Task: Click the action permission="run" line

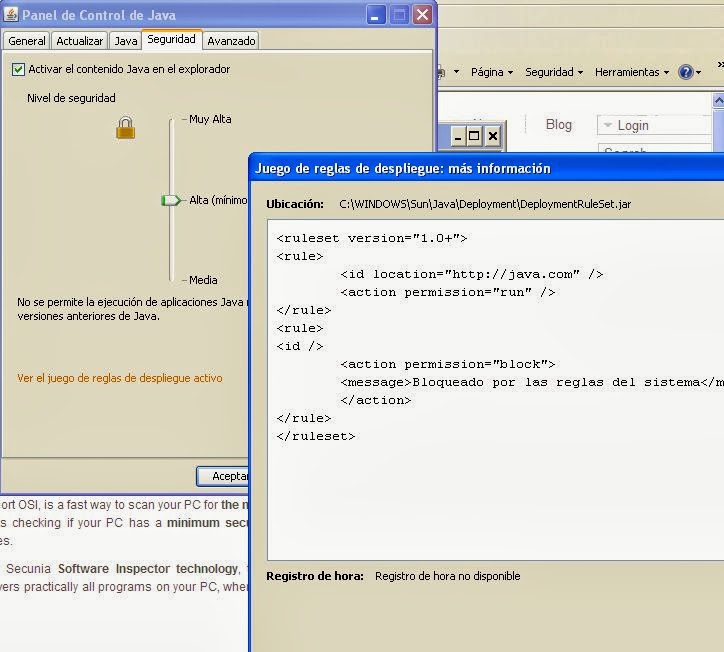Action: (x=447, y=292)
